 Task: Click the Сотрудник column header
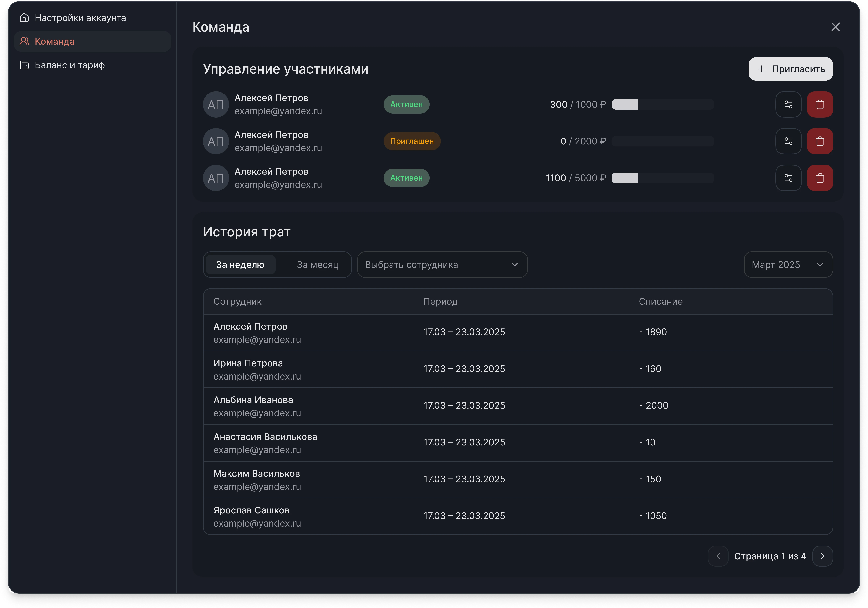(x=237, y=301)
